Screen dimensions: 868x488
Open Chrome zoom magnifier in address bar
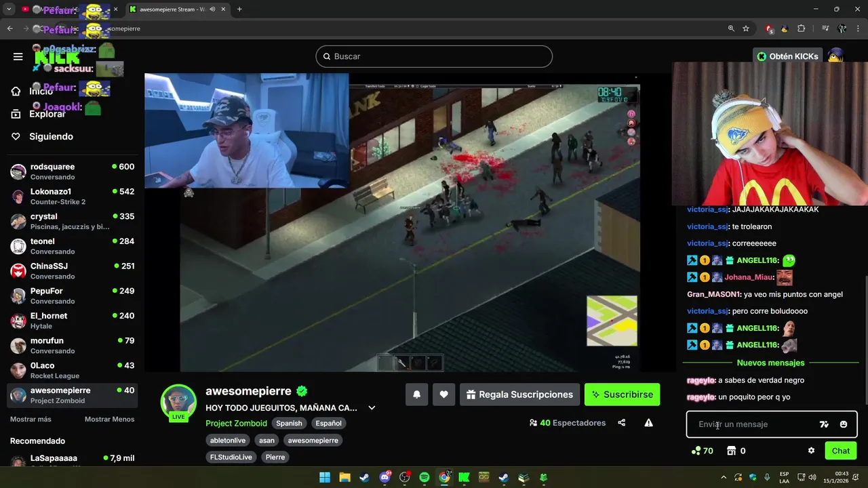[731, 28]
